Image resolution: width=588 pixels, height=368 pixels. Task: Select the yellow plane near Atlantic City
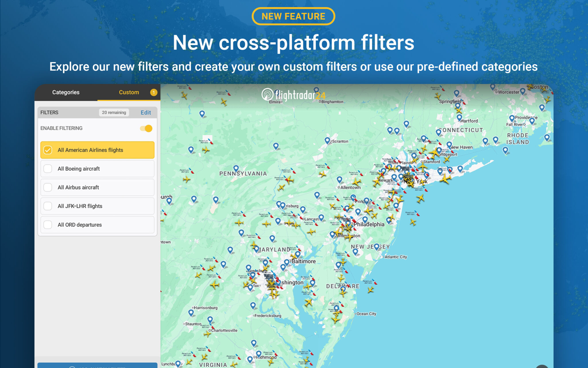pyautogui.click(x=412, y=222)
